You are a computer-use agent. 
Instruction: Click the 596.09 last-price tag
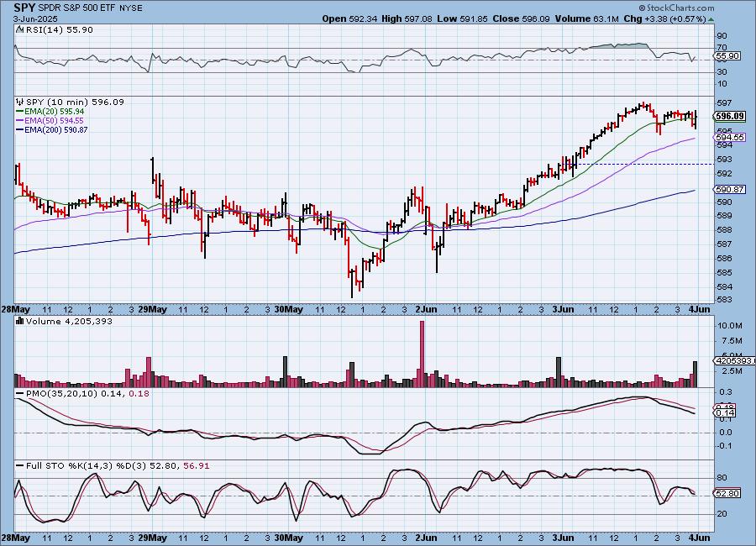(729, 116)
